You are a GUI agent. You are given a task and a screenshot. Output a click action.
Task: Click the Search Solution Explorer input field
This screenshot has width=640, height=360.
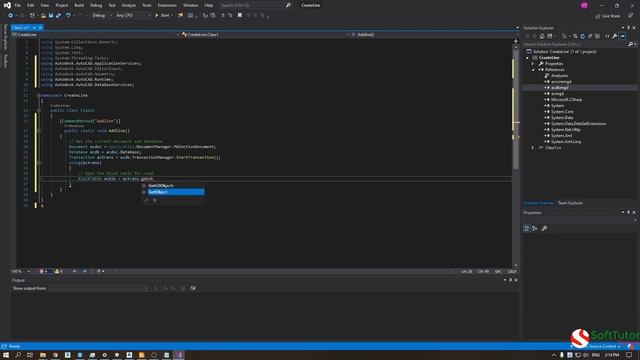click(576, 44)
